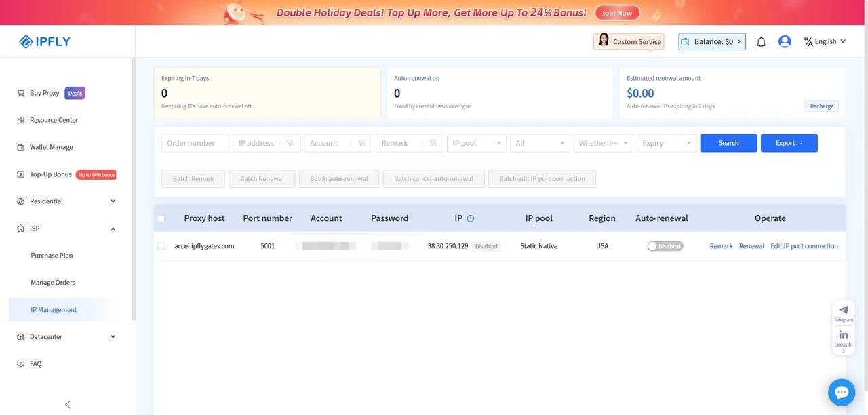
Task: Open the English language dropdown
Action: point(825,41)
